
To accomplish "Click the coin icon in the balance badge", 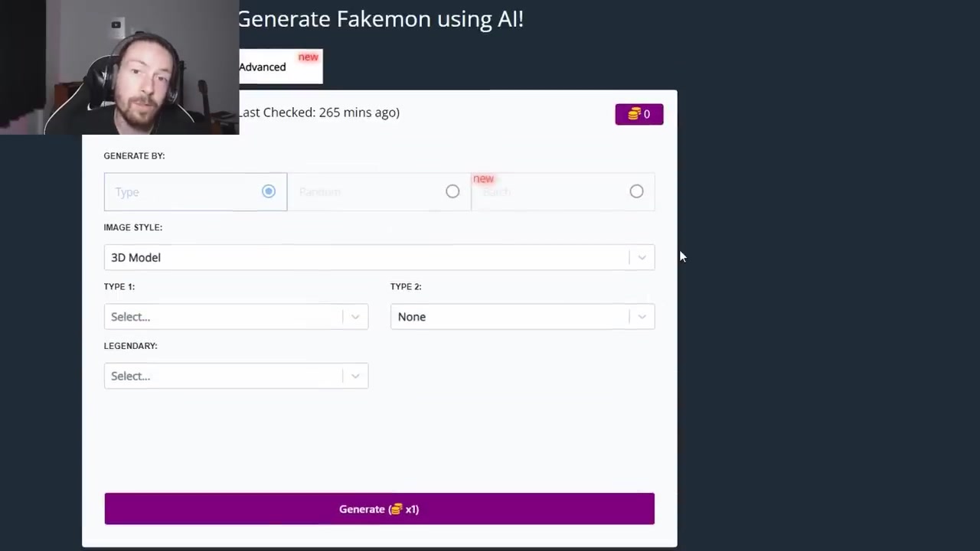I will (634, 114).
